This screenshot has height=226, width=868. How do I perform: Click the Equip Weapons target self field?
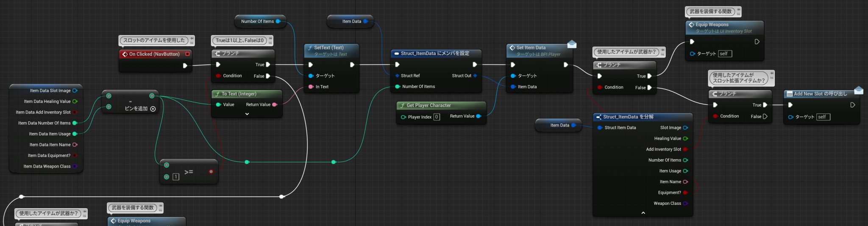[x=725, y=54]
